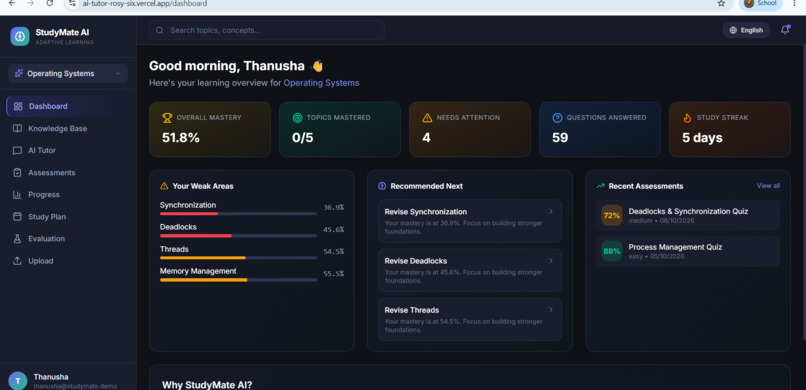This screenshot has height=390, width=806.
Task: Click the Memory Management mastery progress bar
Action: click(x=238, y=280)
